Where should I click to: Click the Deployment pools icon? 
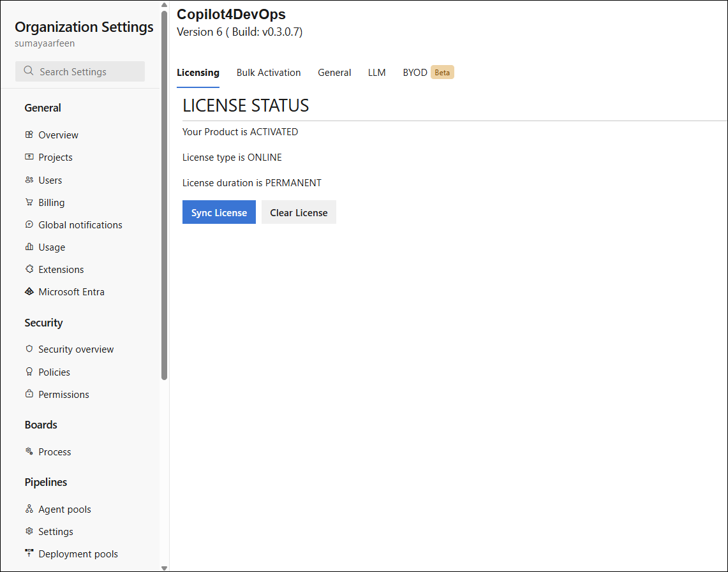(x=29, y=554)
